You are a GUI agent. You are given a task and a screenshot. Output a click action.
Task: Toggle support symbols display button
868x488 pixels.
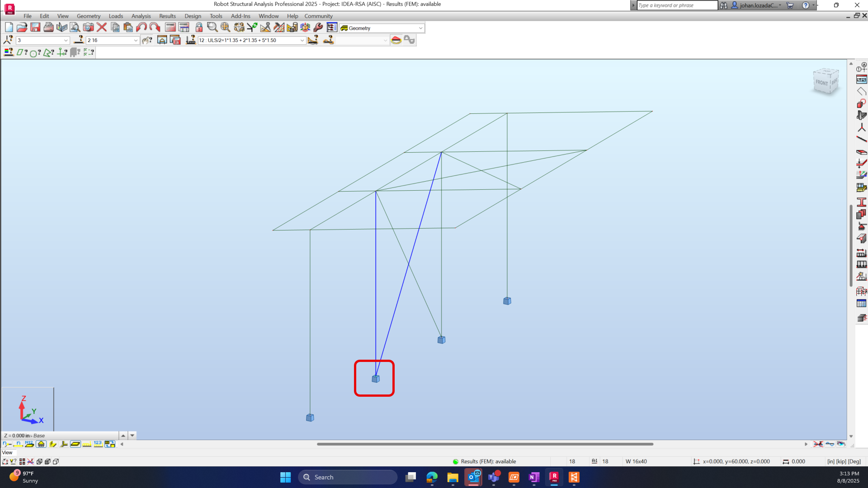coord(41,444)
